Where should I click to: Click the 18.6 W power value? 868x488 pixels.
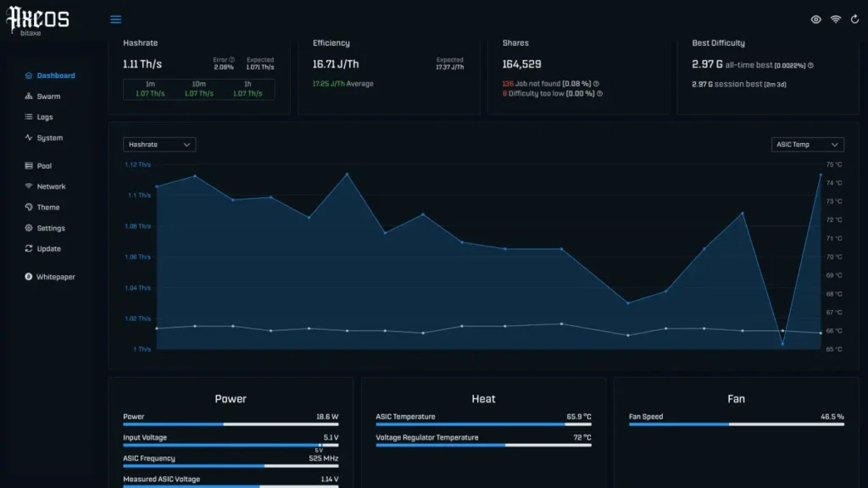coord(327,417)
